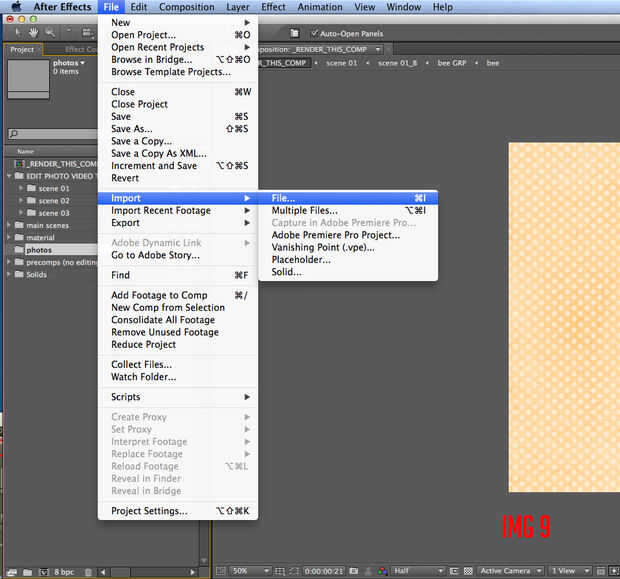620x579 pixels.
Task: Expand the precomps folder
Action: (x=9, y=262)
